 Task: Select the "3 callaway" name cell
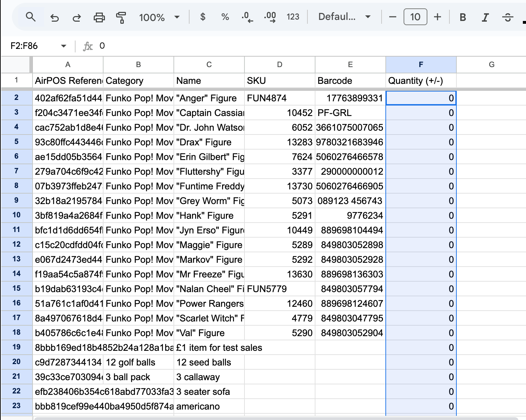click(x=209, y=377)
